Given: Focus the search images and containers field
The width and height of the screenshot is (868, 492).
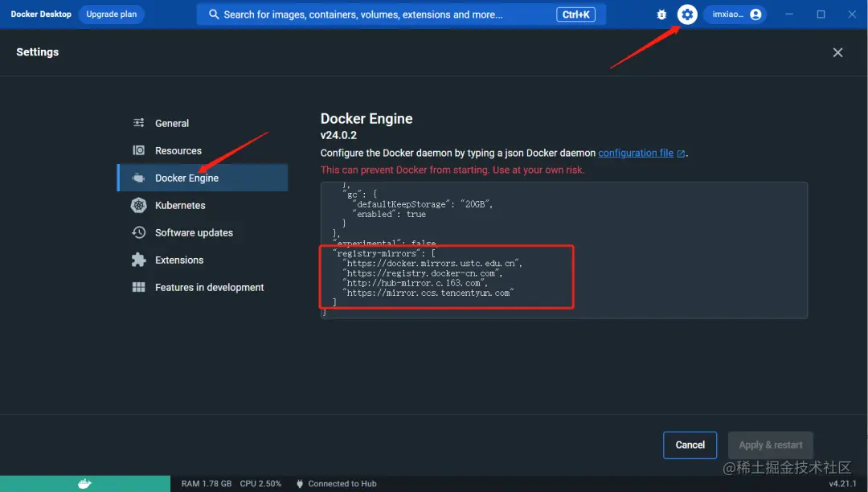Looking at the screenshot, I should [401, 14].
